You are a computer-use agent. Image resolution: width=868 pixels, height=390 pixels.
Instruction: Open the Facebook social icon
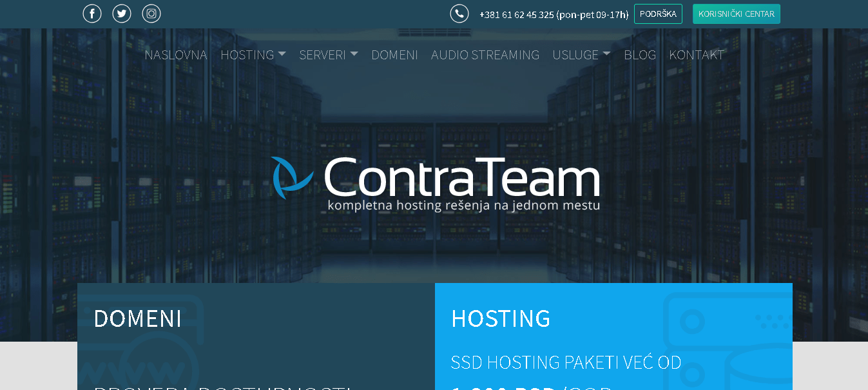92,14
